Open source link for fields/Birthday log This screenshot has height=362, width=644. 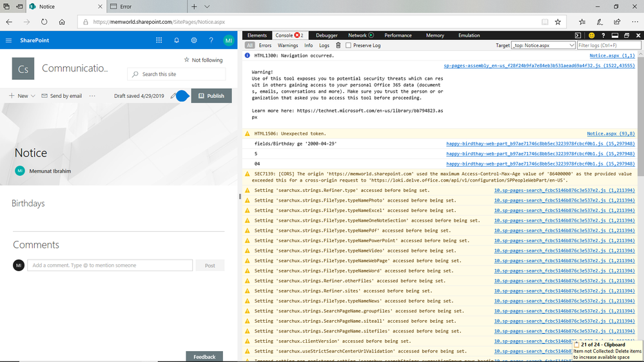point(540,144)
